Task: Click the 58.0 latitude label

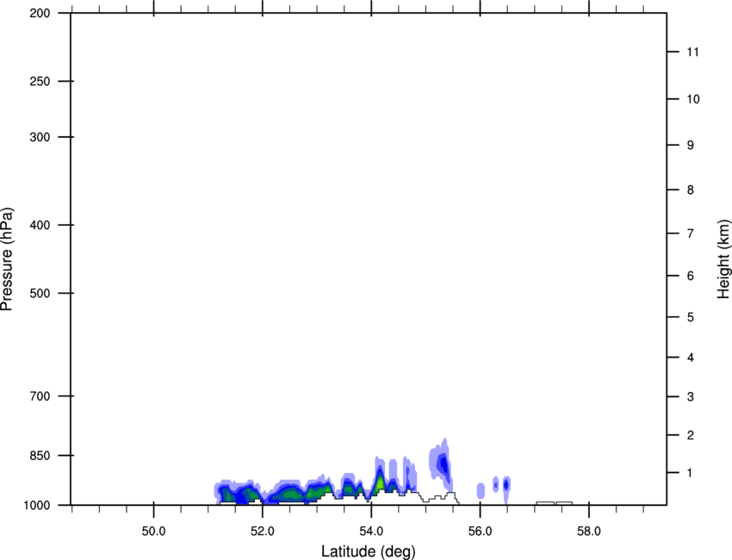Action: click(x=589, y=532)
